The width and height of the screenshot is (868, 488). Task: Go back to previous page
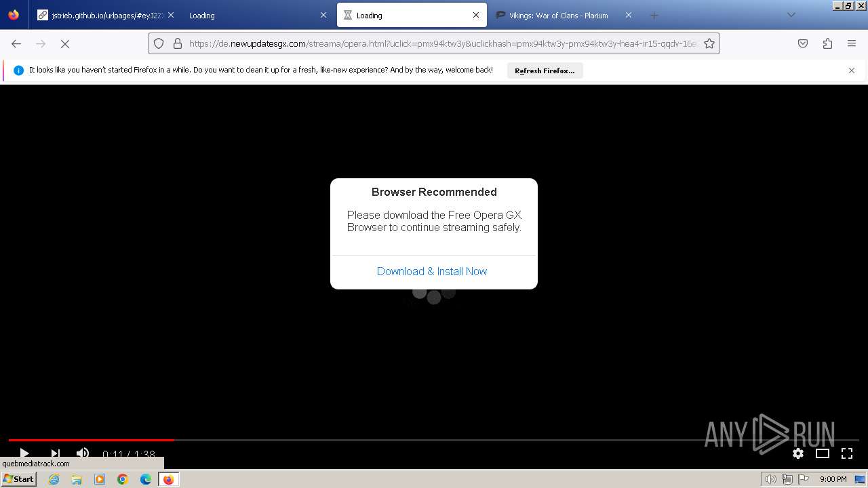16,43
